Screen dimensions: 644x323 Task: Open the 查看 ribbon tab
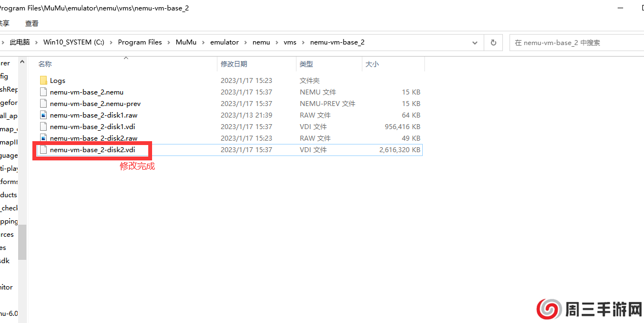[32, 24]
